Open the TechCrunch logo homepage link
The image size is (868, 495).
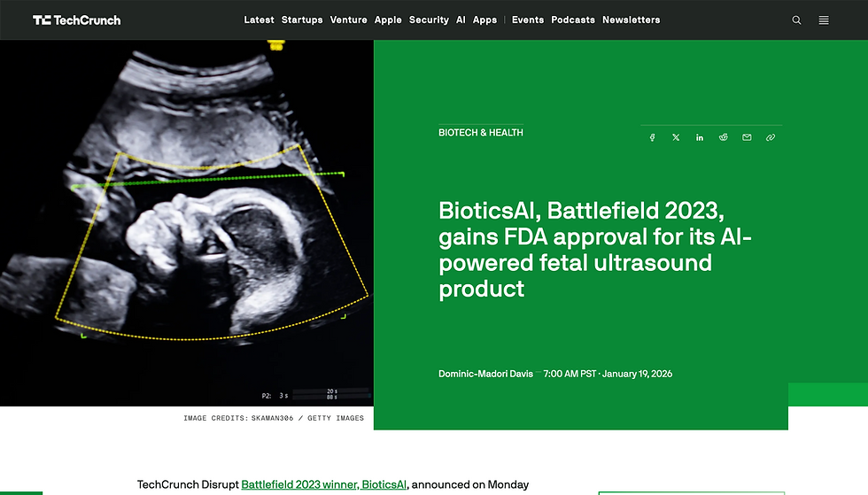tap(76, 20)
